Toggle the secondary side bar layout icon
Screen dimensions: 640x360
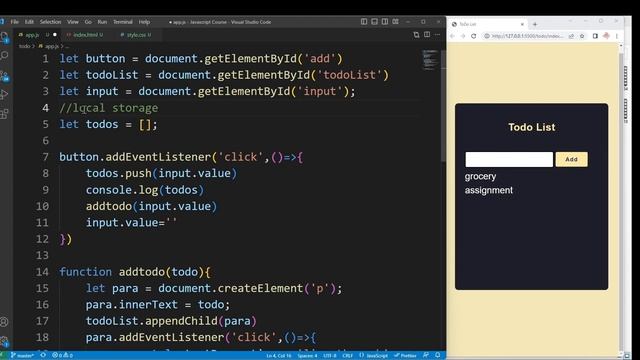(x=385, y=22)
